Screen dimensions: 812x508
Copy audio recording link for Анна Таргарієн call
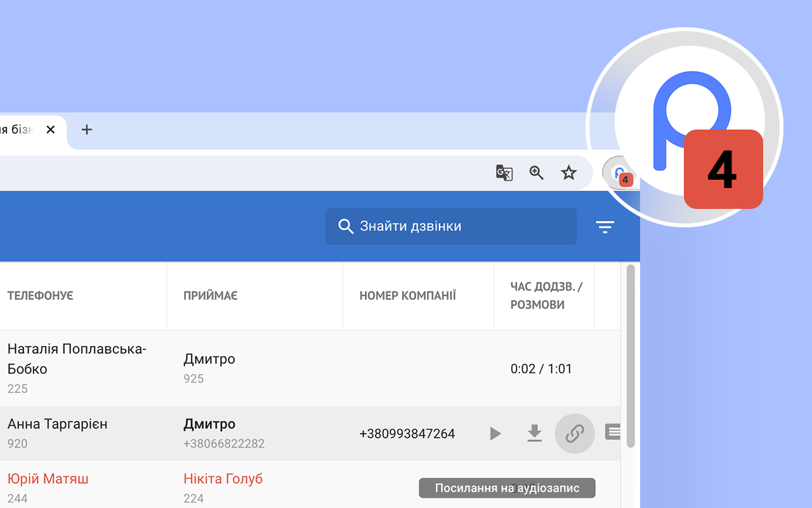[x=575, y=434]
